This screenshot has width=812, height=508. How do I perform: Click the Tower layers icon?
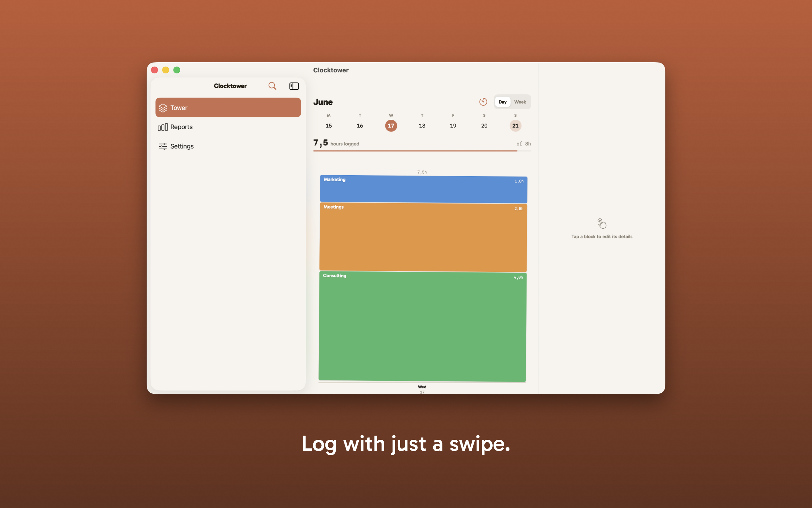coord(163,108)
